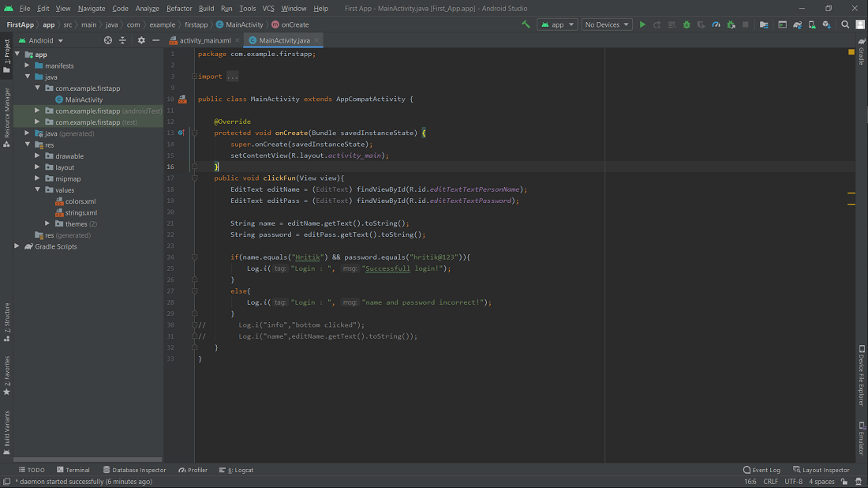Click the Select Opened File target icon
868x488 pixels.
pos(108,40)
